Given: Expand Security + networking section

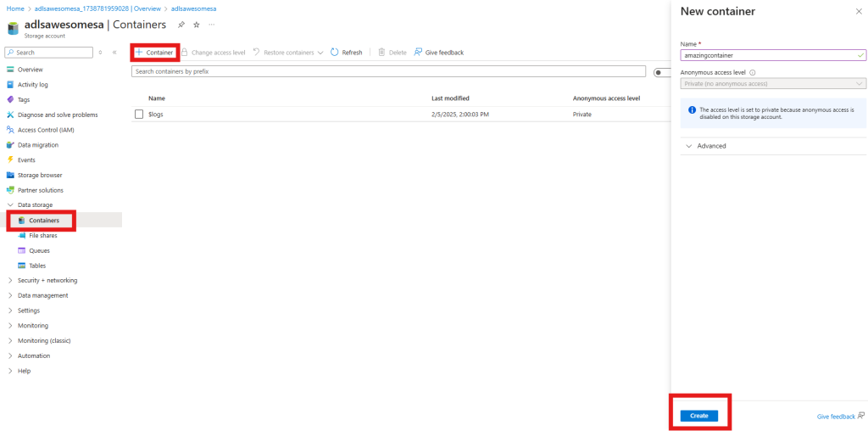Looking at the screenshot, I should coord(10,280).
